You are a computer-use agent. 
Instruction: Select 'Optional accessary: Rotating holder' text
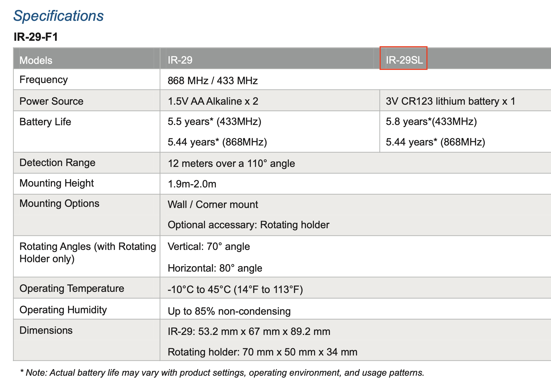pyautogui.click(x=248, y=225)
